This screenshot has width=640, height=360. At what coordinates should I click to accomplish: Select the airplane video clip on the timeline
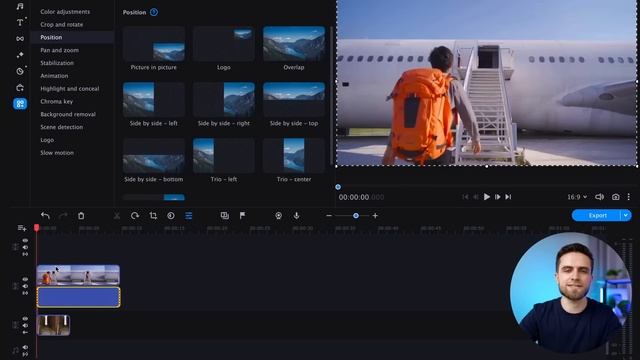(78, 275)
